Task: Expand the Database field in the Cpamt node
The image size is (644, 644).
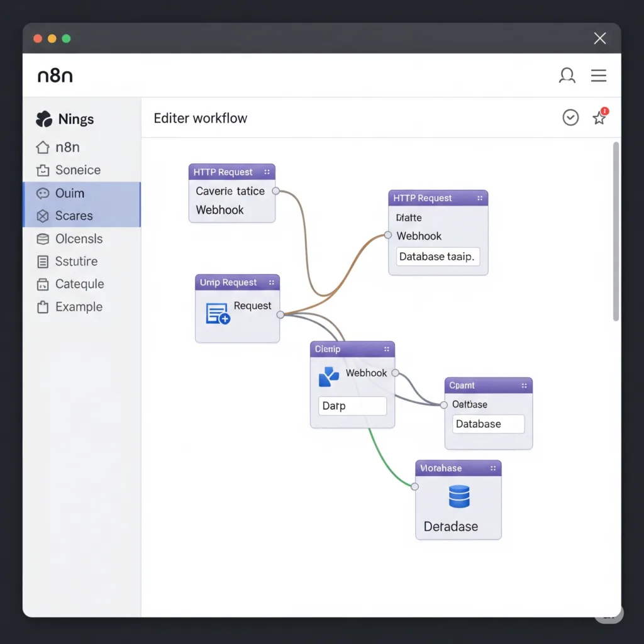Action: pyautogui.click(x=488, y=424)
